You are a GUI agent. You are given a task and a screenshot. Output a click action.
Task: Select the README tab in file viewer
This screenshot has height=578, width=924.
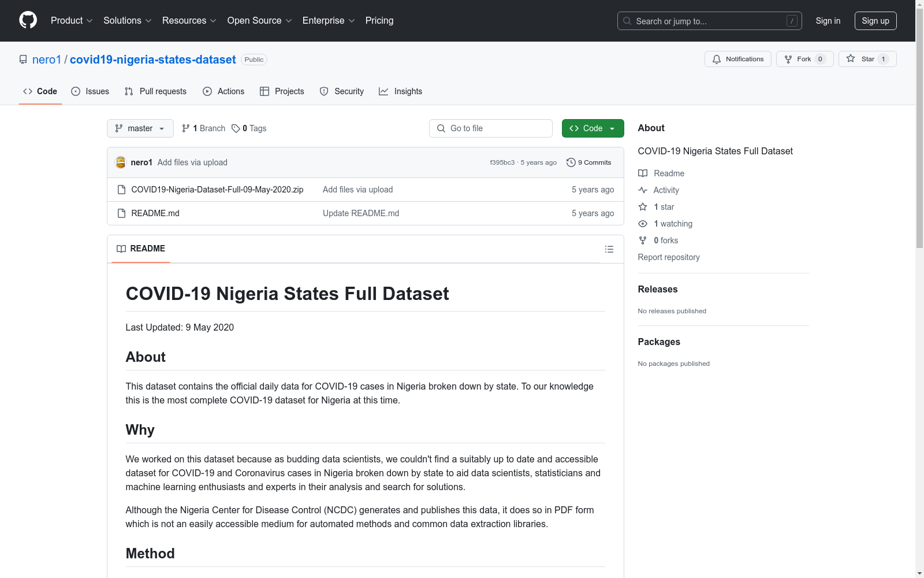pyautogui.click(x=141, y=249)
